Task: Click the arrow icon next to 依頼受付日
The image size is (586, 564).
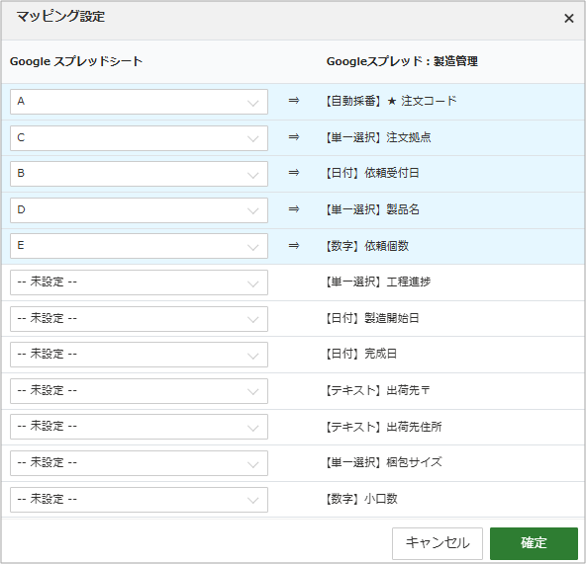Action: [294, 173]
